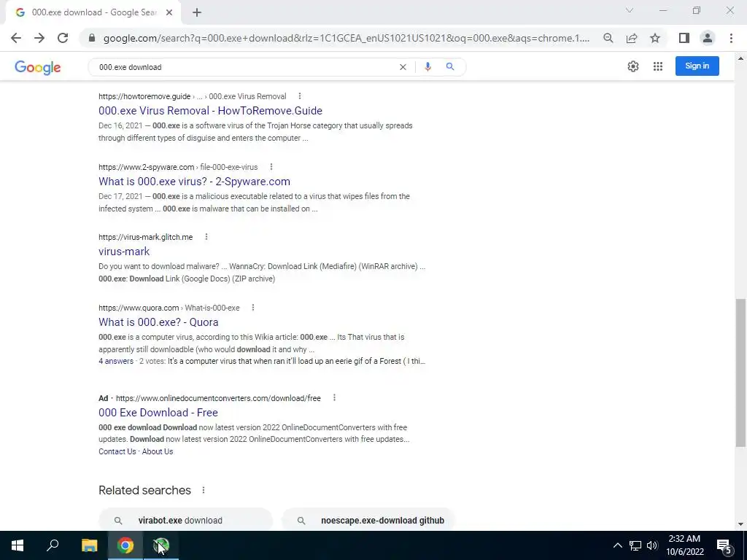Screen dimensions: 747x560
Task: Open '000.exe Virus Removal - HowToRemove.Guide' result
Action: point(210,111)
